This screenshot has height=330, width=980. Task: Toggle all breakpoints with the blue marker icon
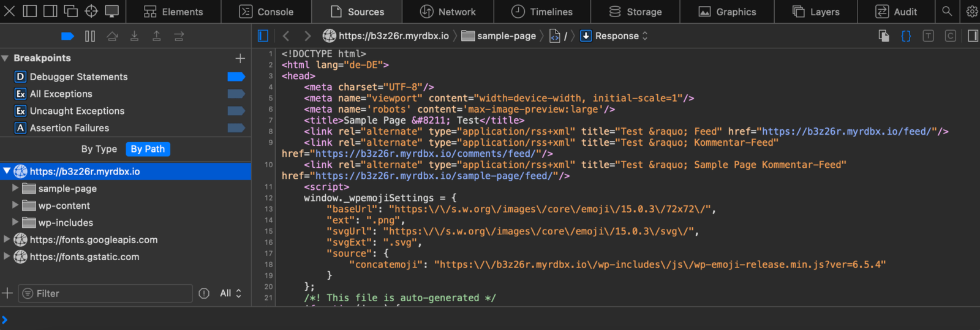point(67,36)
